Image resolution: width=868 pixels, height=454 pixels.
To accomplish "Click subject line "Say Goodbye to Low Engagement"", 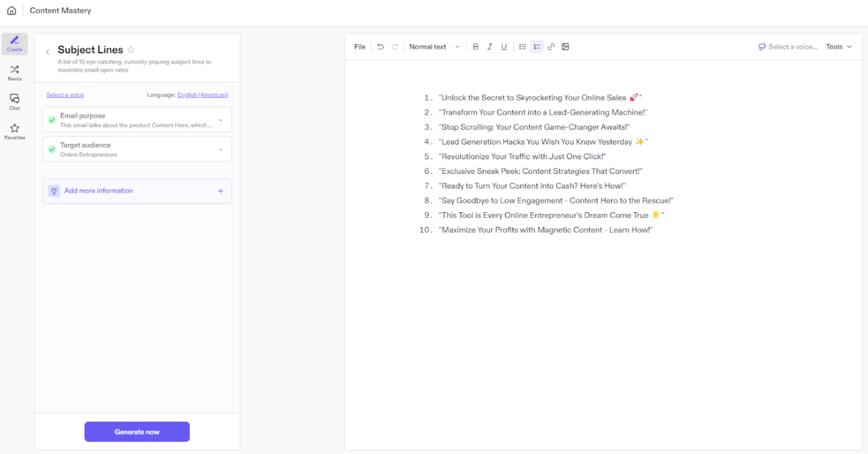I will click(556, 200).
